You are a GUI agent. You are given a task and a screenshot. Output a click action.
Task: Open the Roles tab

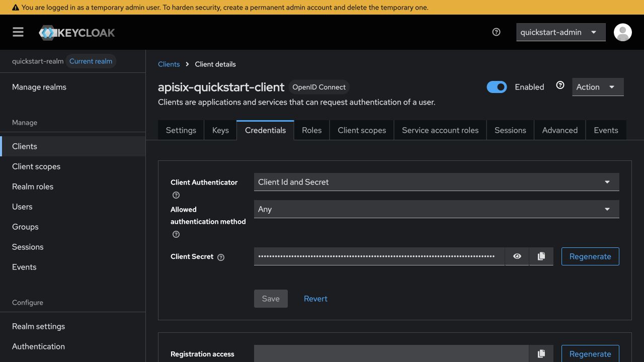pos(311,130)
